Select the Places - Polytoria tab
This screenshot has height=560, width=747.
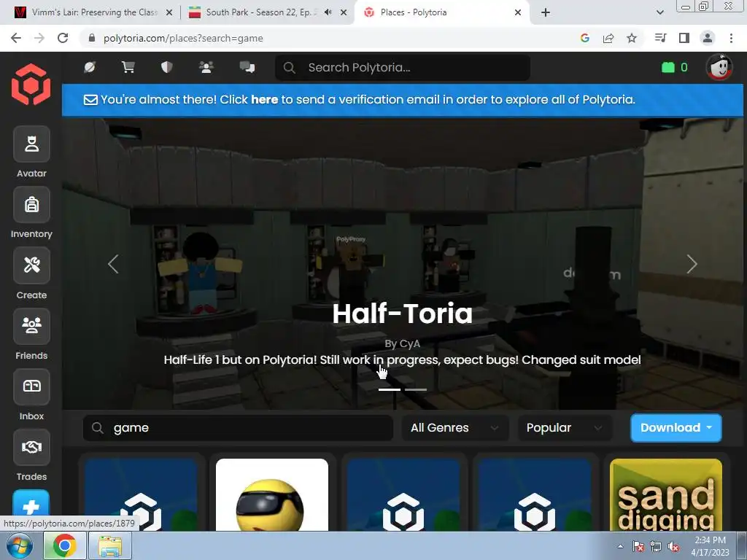[x=441, y=12]
